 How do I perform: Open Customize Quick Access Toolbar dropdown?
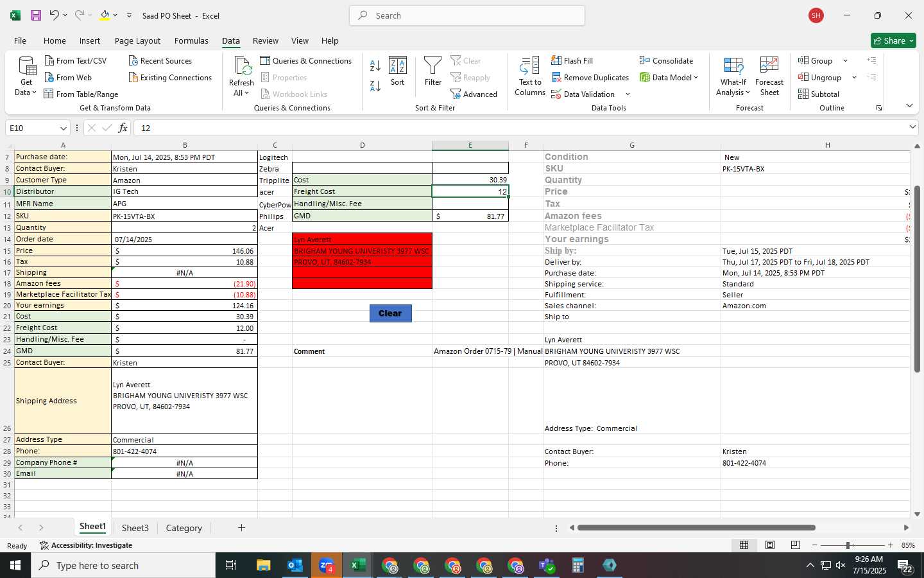(129, 15)
